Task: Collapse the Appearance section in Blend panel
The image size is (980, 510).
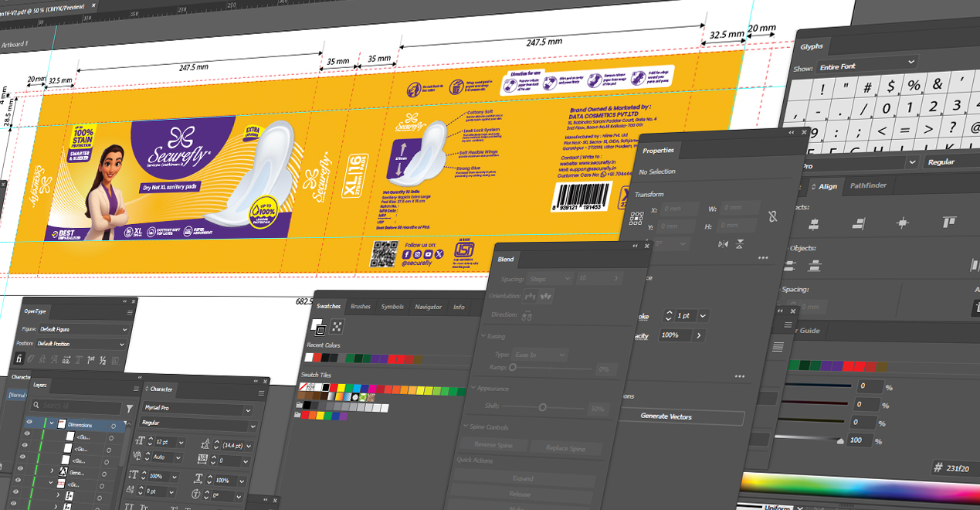Action: [473, 387]
